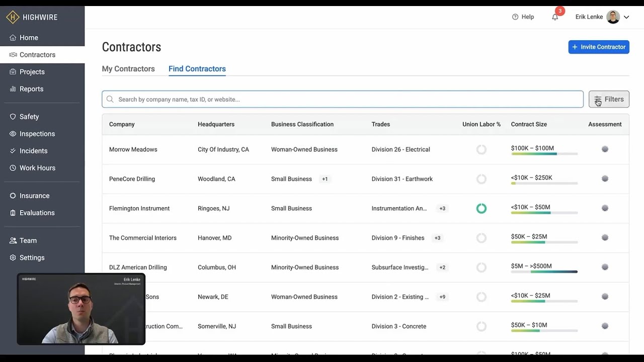Click Erik Lenke profile avatar

point(613,17)
